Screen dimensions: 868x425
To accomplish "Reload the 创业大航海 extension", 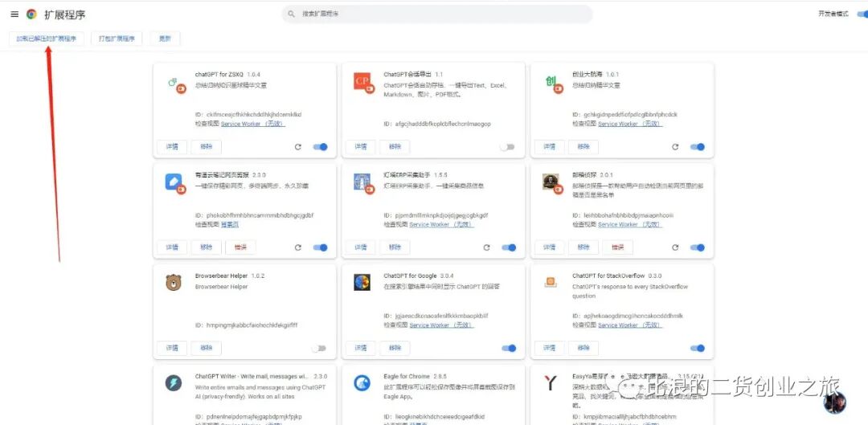I will click(x=675, y=147).
